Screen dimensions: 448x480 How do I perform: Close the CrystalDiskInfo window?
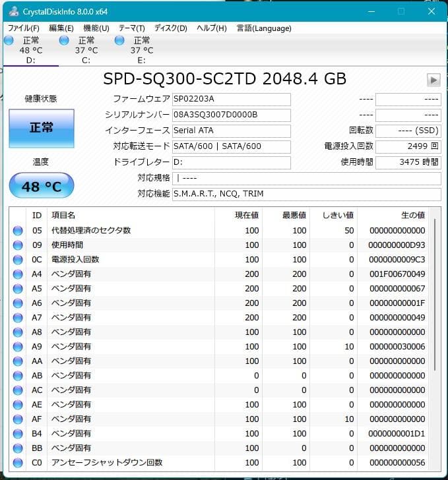coord(432,12)
